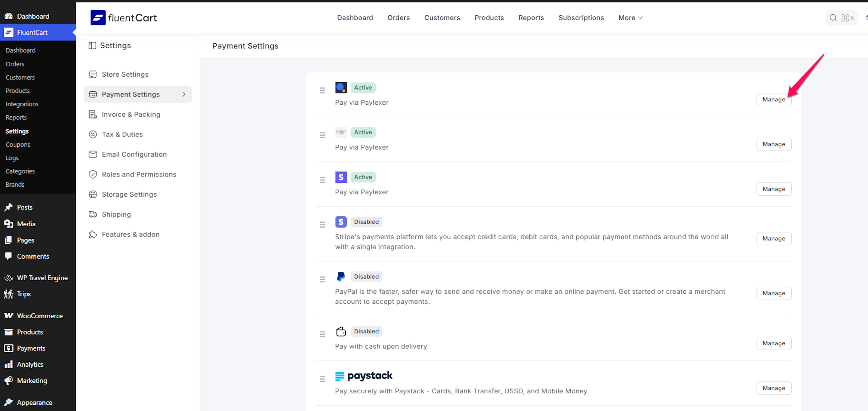This screenshot has height=411, width=868.
Task: Open Features & addon settings
Action: coord(130,234)
